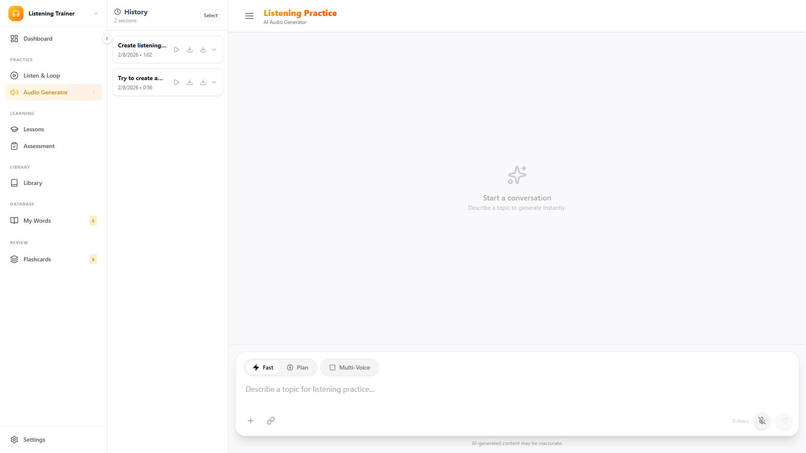Click the Dashboard grid icon
This screenshot has width=806, height=453.
click(14, 39)
